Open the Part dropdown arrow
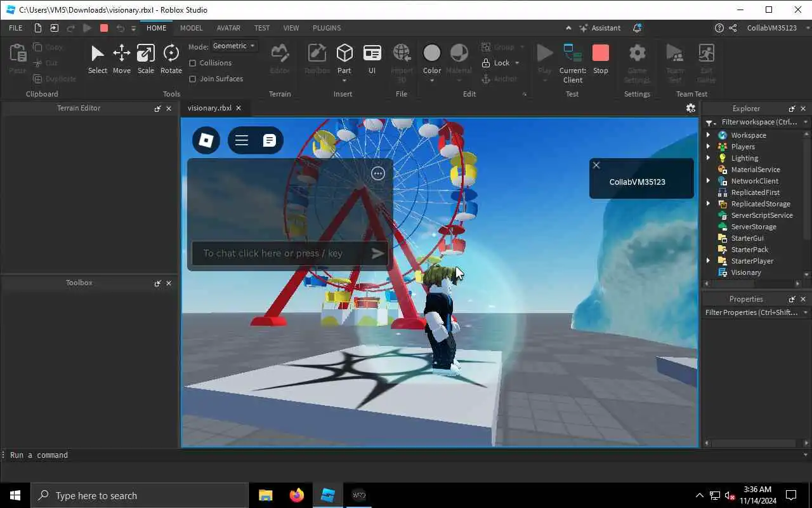Screen dimensions: 812x508 point(344,81)
